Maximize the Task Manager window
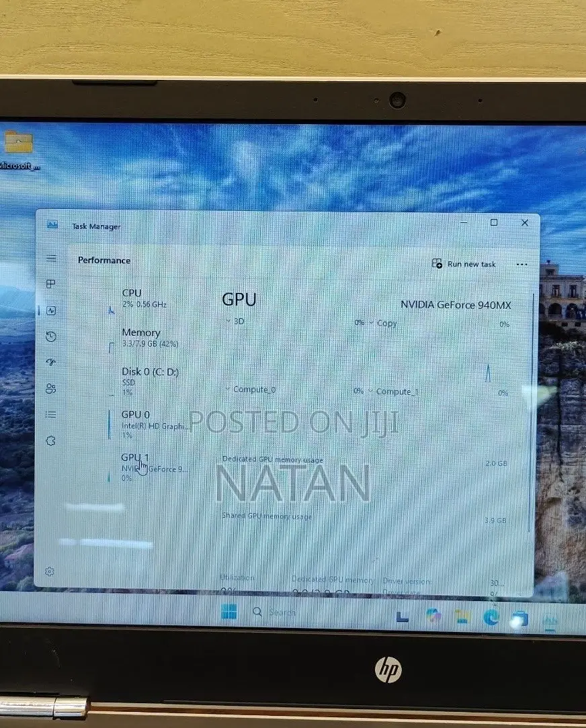Viewport: 586px width, 728px height. pos(494,222)
